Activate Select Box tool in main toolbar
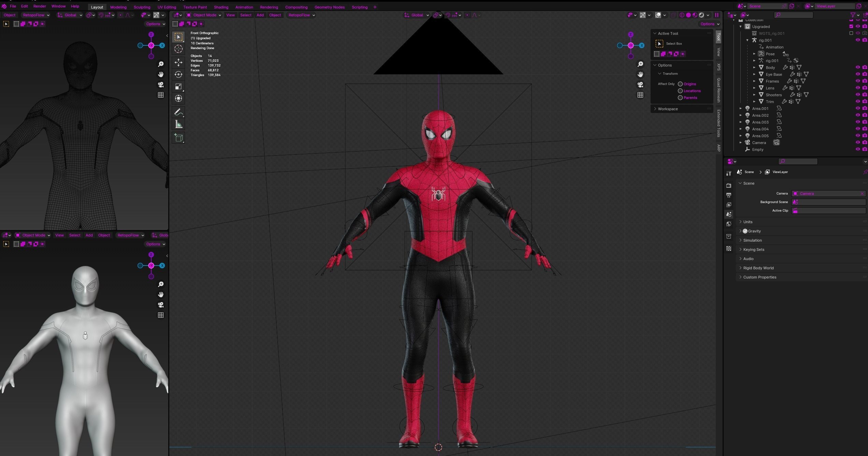Screen dimensions: 868x456 [178, 37]
